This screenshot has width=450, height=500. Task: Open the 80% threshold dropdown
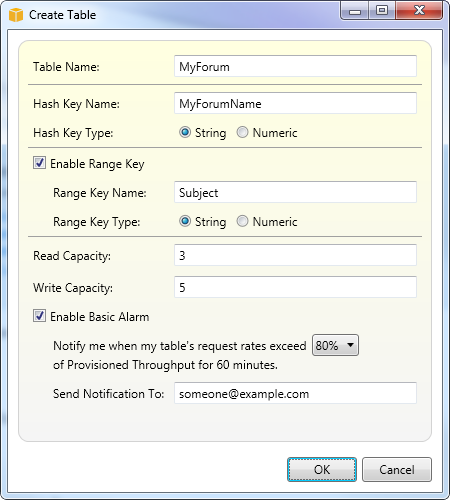[x=335, y=345]
